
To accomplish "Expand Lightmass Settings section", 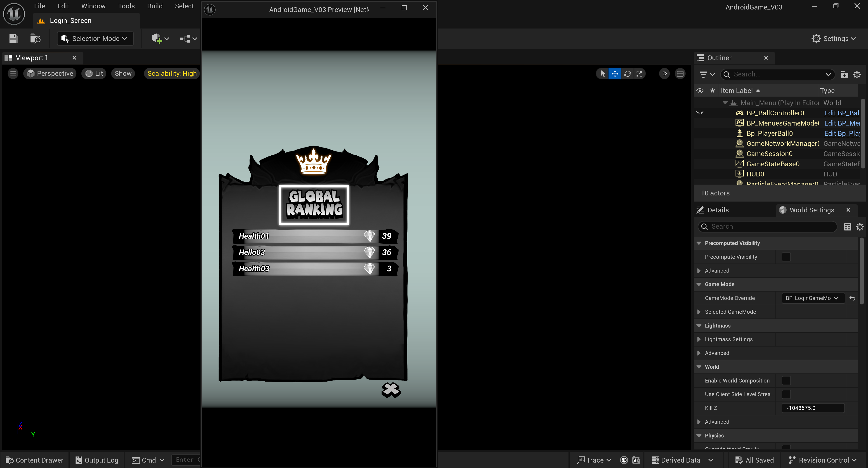I will (x=699, y=339).
